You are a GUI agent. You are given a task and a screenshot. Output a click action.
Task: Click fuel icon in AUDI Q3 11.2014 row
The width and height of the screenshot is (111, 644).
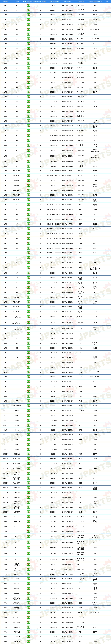tap(29, 333)
